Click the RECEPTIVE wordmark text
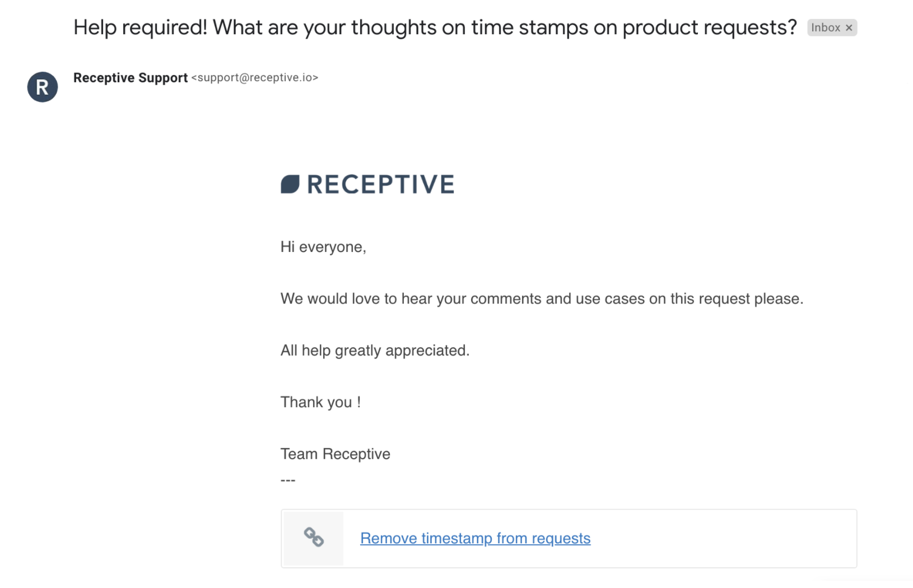This screenshot has height=588, width=913. 381,184
